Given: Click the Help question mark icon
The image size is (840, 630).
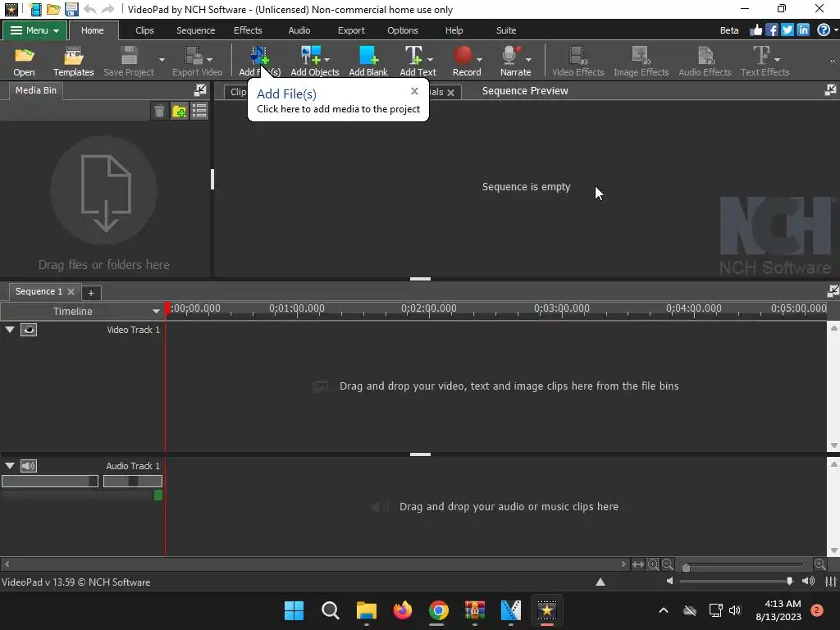Looking at the screenshot, I should [824, 30].
